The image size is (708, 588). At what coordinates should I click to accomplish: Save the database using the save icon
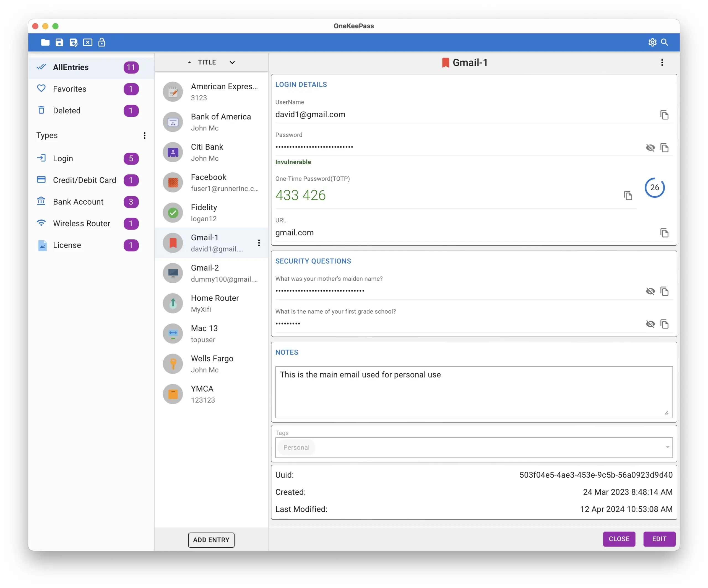coord(59,42)
